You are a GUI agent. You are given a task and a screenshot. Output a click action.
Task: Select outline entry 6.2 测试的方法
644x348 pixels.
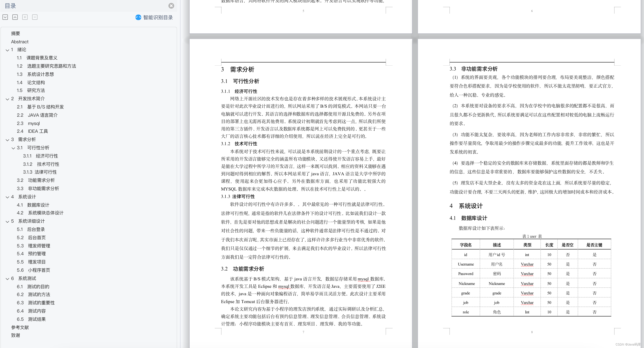34,294
